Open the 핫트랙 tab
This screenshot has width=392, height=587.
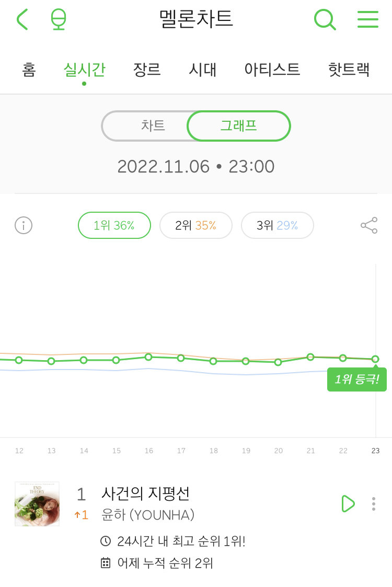pos(349,70)
